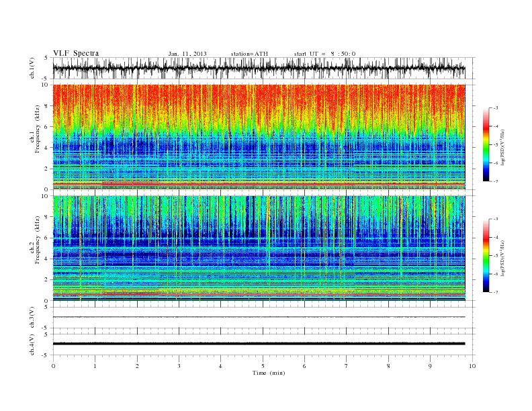The image size is (532, 411).
Task: Click the "4" kHz tick of ch.1 spectrogram
Action: click(x=47, y=148)
